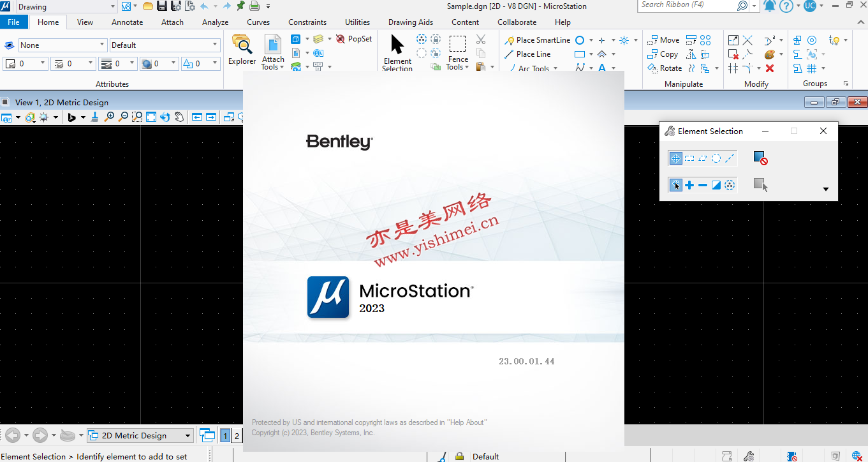Viewport: 868px width, 462px height.
Task: Open the None element template dropdown
Action: click(x=102, y=45)
